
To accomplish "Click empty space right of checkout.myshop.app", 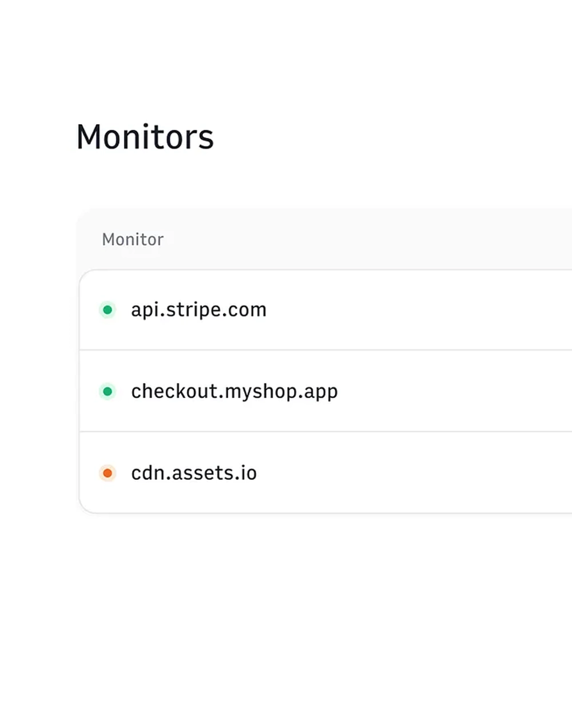I will 458,392.
